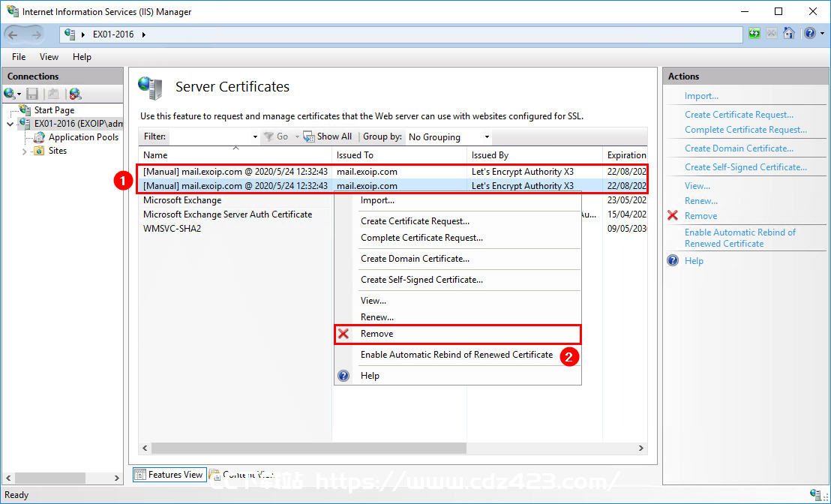
Task: Open help via the blue question-mark toolbar icon
Action: pyautogui.click(x=810, y=34)
